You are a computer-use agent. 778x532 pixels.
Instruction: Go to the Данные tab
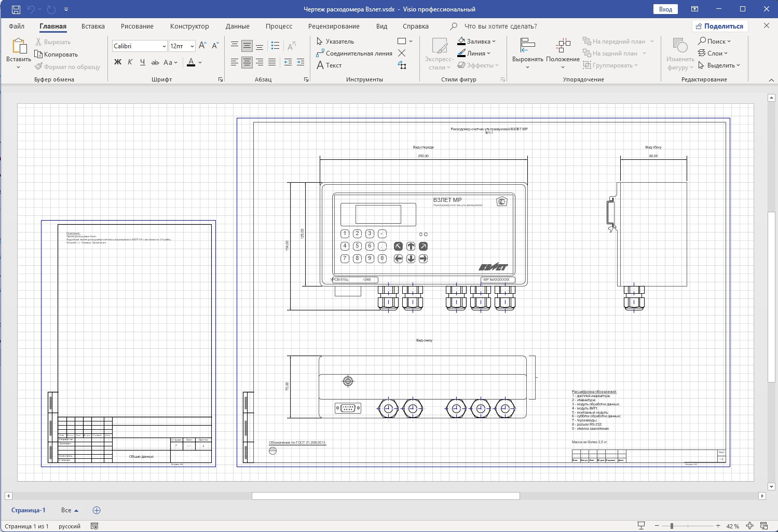pos(238,26)
